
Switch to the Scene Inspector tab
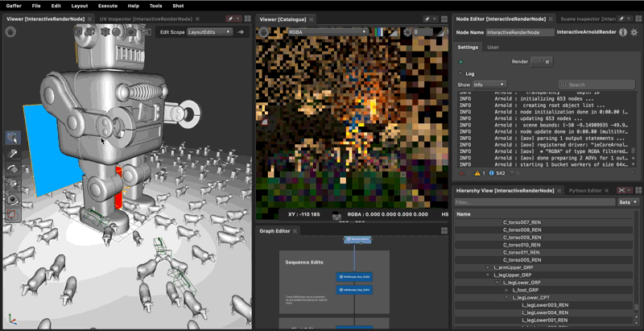[588, 19]
